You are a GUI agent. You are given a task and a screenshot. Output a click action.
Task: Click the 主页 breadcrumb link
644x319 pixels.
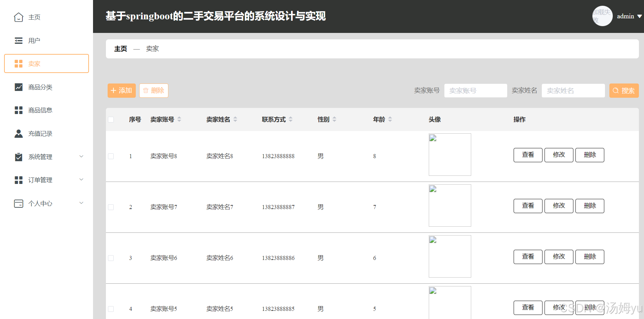point(121,49)
